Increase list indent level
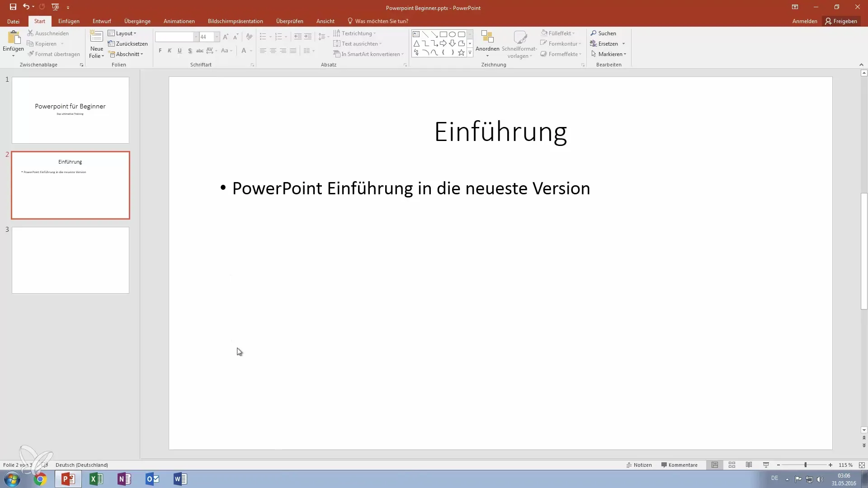This screenshot has width=868, height=488. pyautogui.click(x=308, y=37)
